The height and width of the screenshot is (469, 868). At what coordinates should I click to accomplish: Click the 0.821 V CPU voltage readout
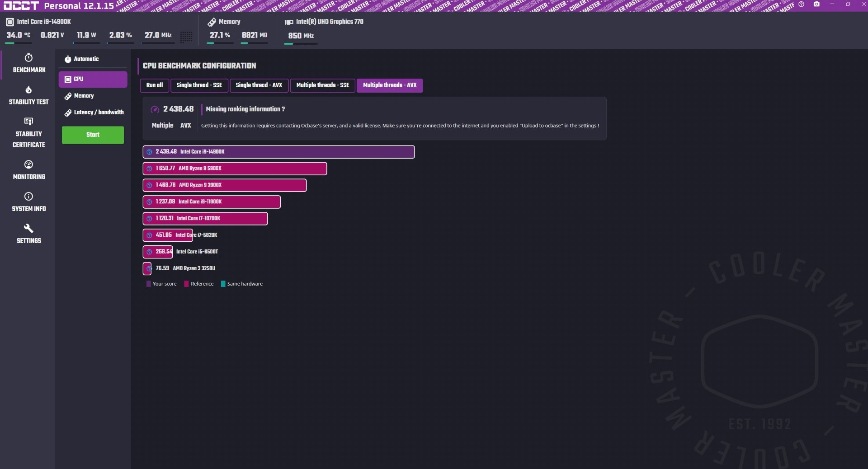point(52,35)
